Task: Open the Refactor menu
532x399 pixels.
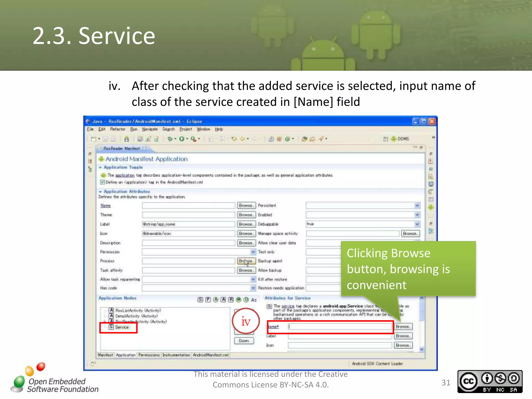Action: pos(118,129)
